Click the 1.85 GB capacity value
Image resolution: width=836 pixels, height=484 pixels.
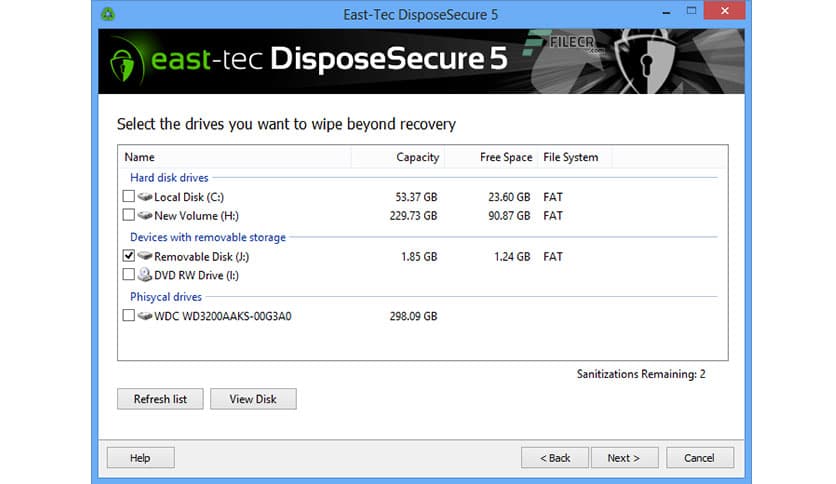[419, 257]
